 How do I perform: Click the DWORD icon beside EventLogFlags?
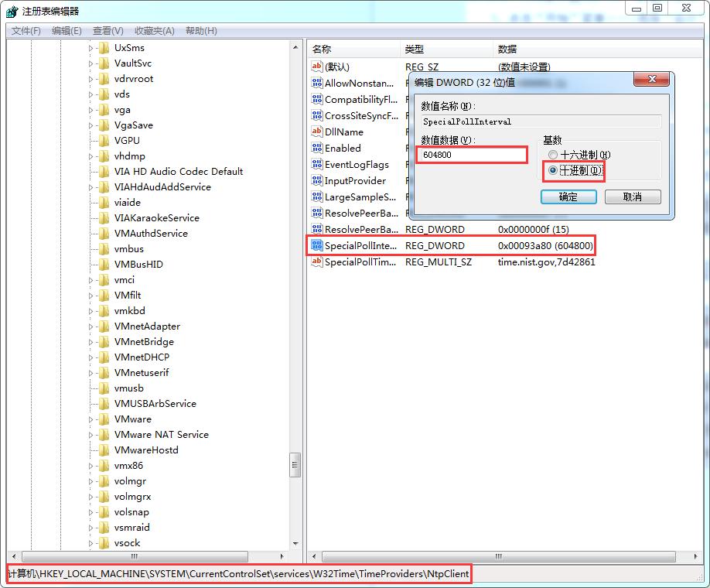click(x=316, y=164)
